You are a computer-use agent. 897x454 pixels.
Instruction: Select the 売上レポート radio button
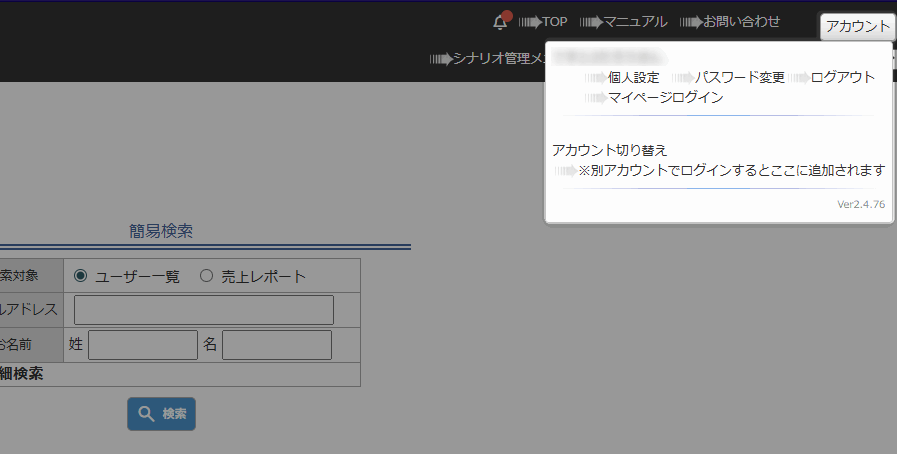207,276
